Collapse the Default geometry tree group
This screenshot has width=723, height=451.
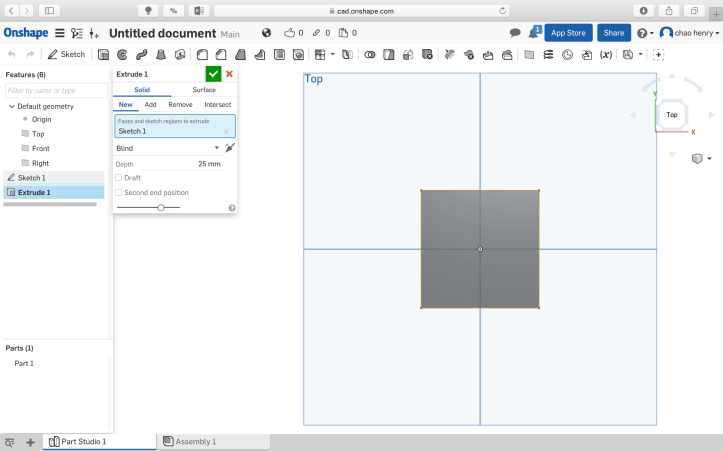pos(11,106)
